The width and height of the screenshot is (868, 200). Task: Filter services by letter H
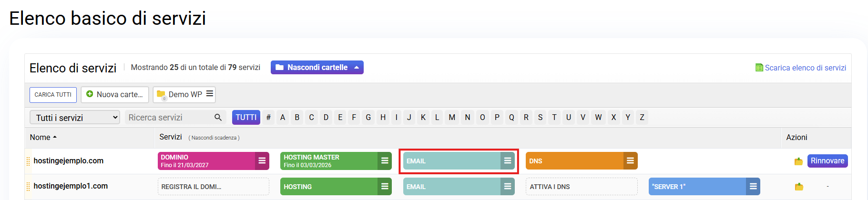(x=383, y=118)
